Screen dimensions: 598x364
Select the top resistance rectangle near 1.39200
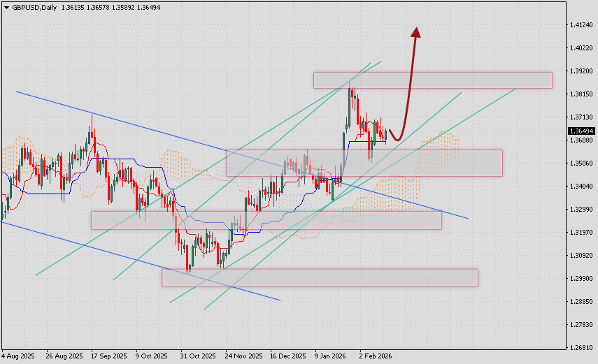tap(432, 80)
